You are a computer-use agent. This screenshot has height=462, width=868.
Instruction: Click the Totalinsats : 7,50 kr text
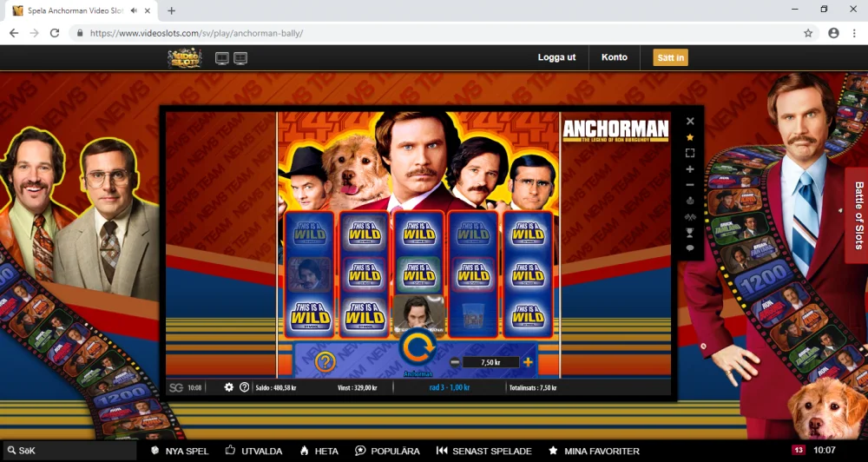pos(533,388)
